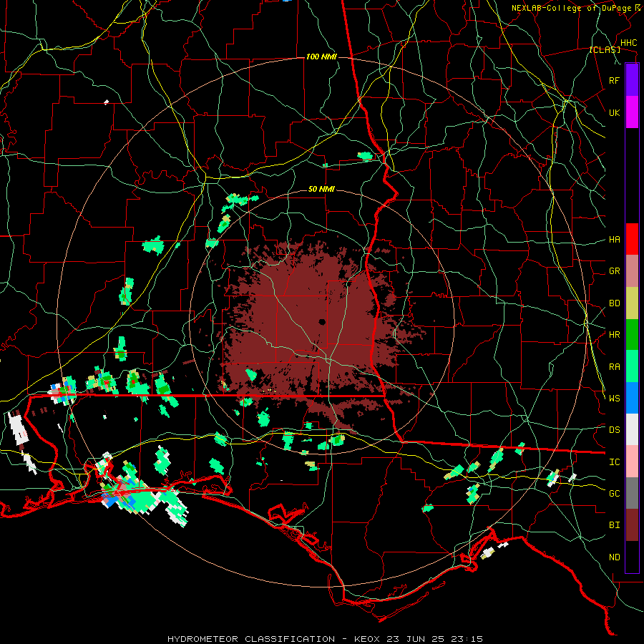
Task: Click the GC legend label
Action: [x=614, y=494]
